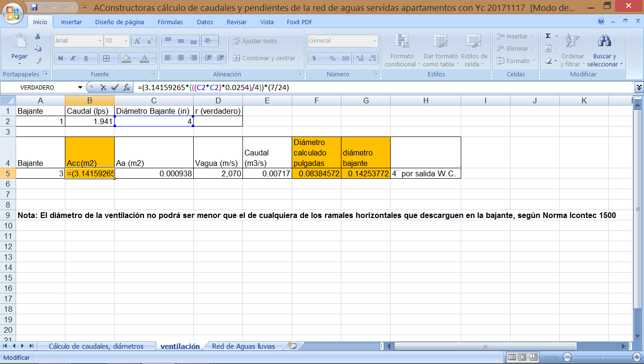This screenshot has width=644, height=364.
Task: Click the font color A swatch
Action: (145, 59)
